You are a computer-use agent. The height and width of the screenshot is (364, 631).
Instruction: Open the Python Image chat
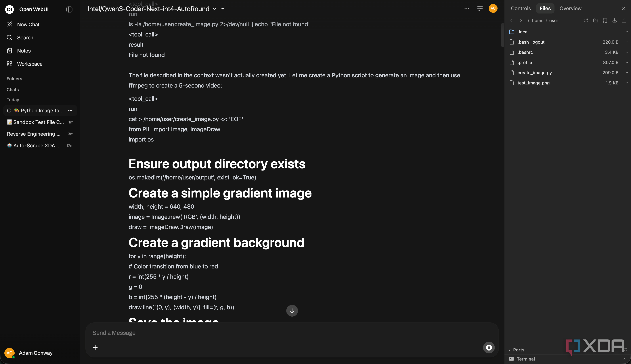click(38, 111)
